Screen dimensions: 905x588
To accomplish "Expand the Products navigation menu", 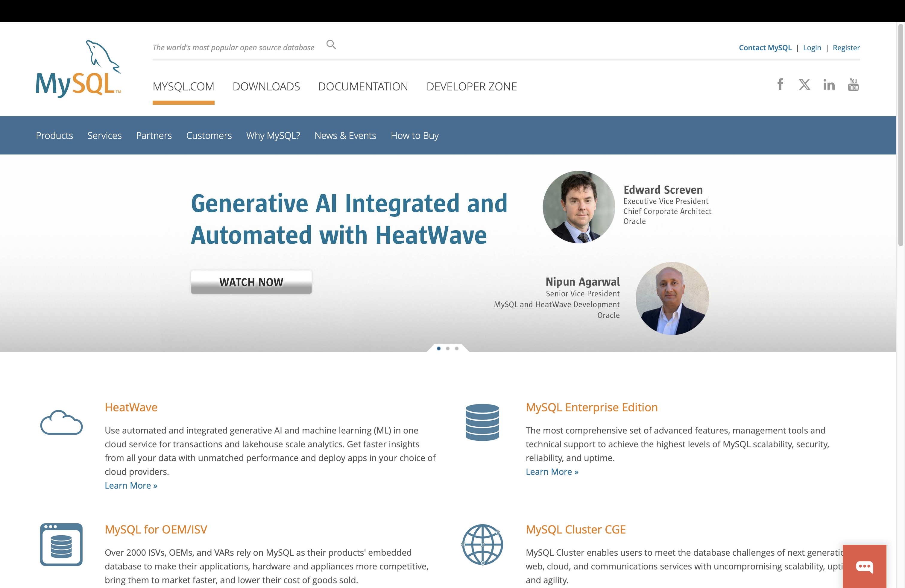I will (54, 135).
